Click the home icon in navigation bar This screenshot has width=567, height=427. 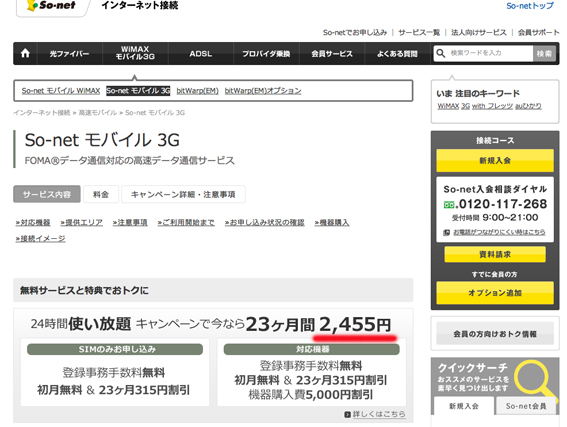pyautogui.click(x=25, y=54)
